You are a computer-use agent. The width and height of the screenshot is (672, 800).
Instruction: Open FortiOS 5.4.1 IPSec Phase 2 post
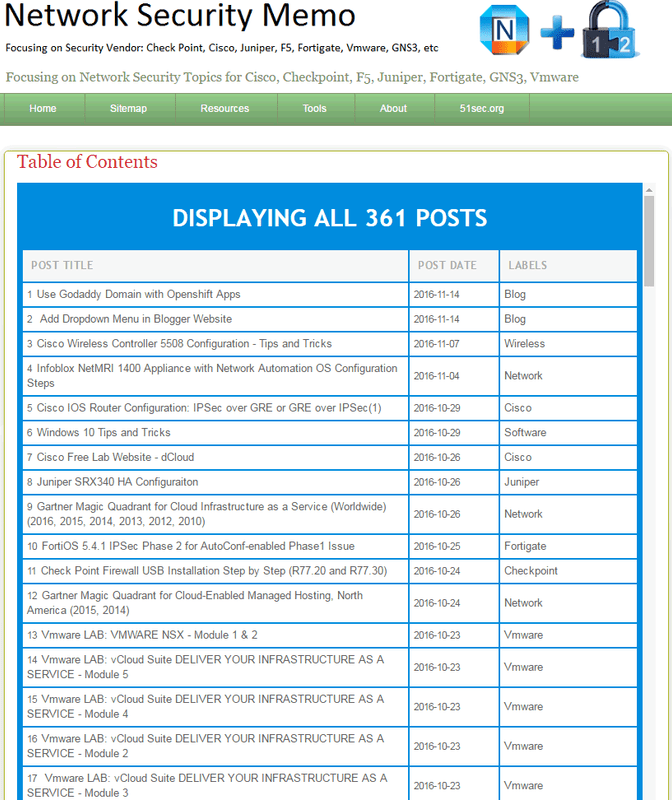point(198,546)
